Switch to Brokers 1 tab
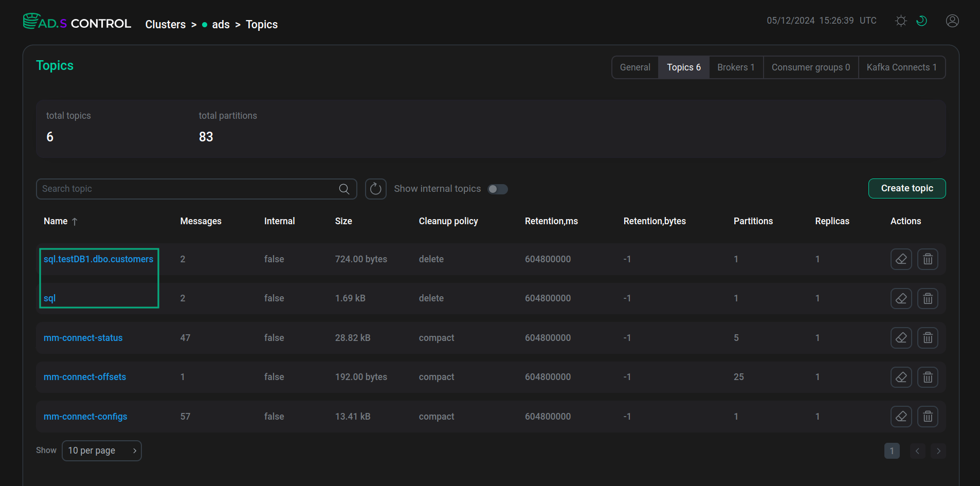The height and width of the screenshot is (486, 980). 736,67
